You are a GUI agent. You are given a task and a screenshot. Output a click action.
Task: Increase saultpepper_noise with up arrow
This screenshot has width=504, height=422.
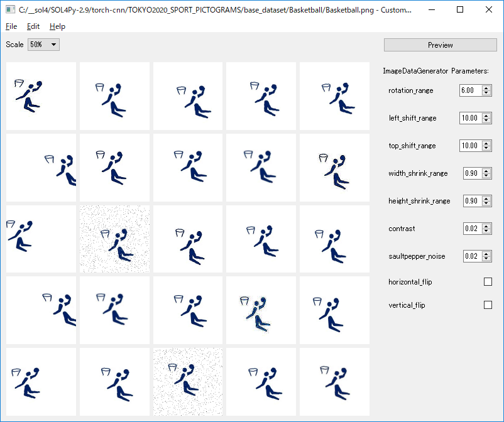click(x=486, y=254)
